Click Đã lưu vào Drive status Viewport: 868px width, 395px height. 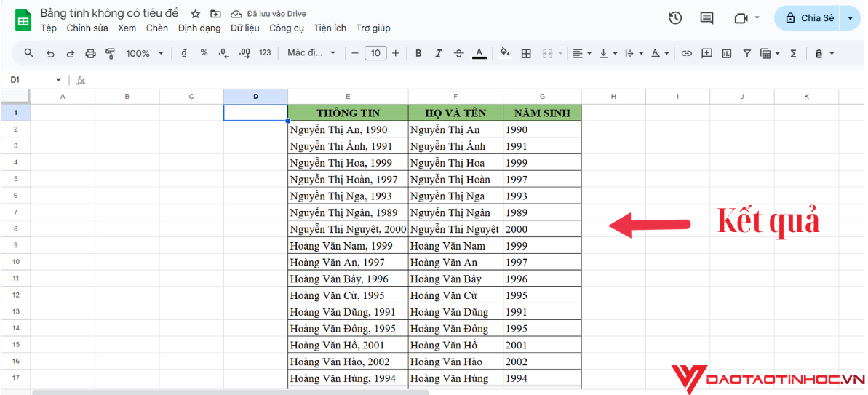[x=268, y=14]
